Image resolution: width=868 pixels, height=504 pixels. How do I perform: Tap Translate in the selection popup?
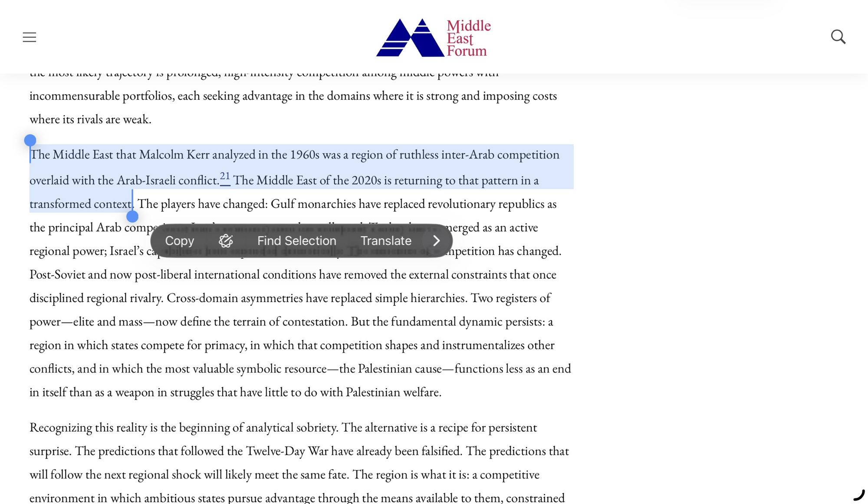[386, 241]
